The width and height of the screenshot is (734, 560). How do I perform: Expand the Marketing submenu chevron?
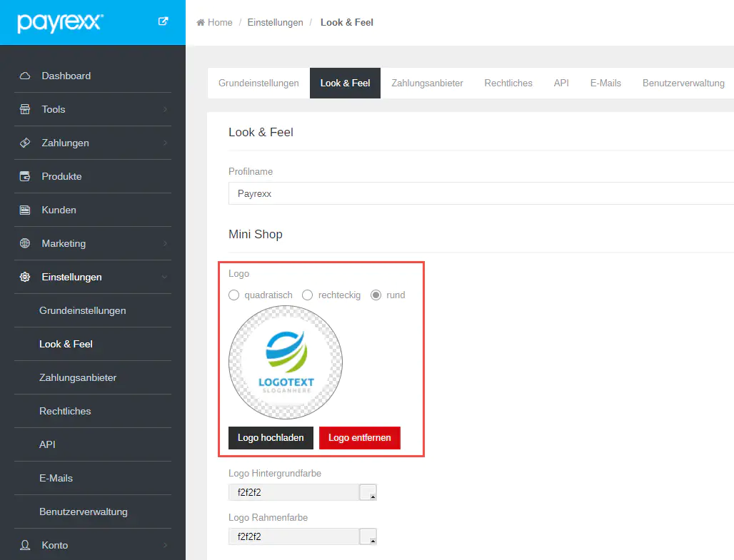click(x=165, y=243)
